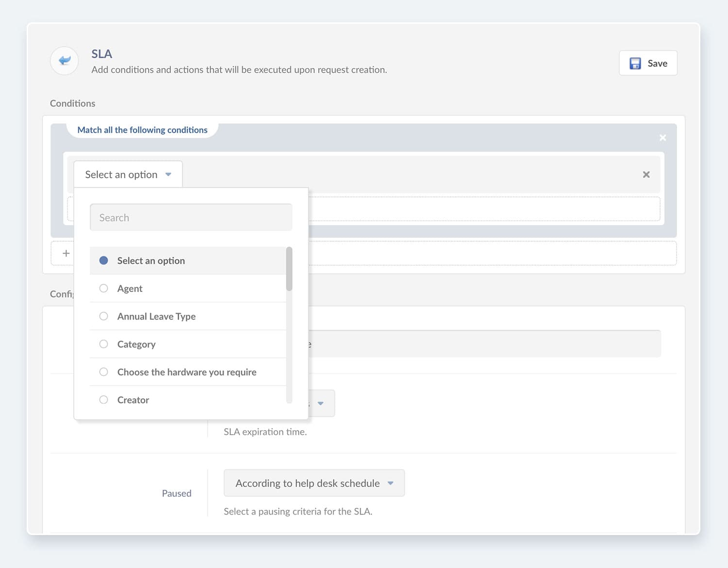Click the floppy disk icon on Save
The width and height of the screenshot is (728, 568).
[634, 63]
